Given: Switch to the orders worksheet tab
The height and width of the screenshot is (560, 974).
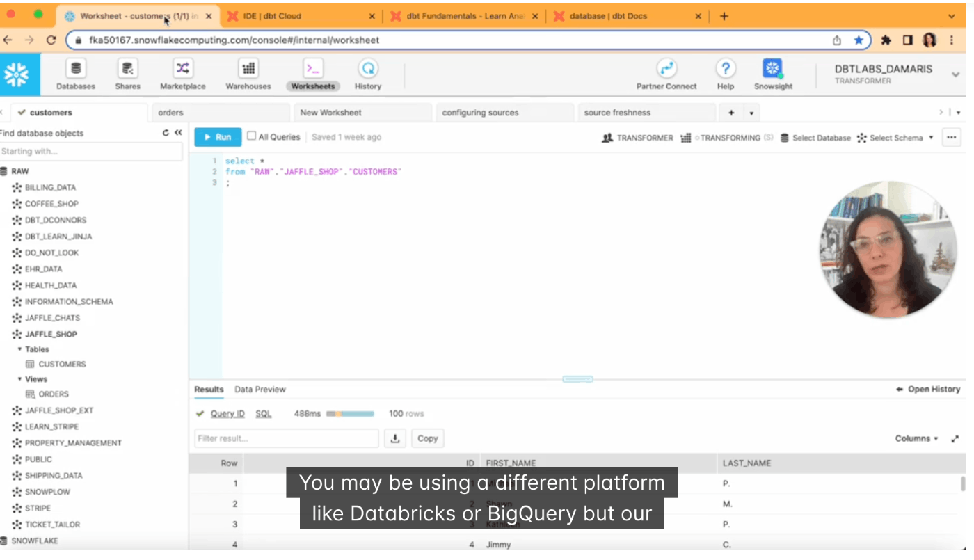Looking at the screenshot, I should [220, 113].
